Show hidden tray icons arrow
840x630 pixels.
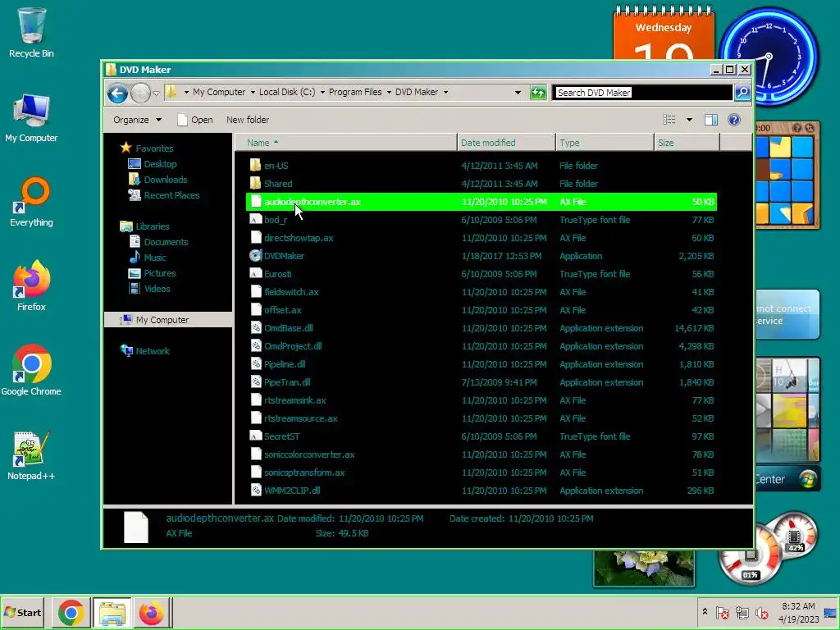[705, 612]
